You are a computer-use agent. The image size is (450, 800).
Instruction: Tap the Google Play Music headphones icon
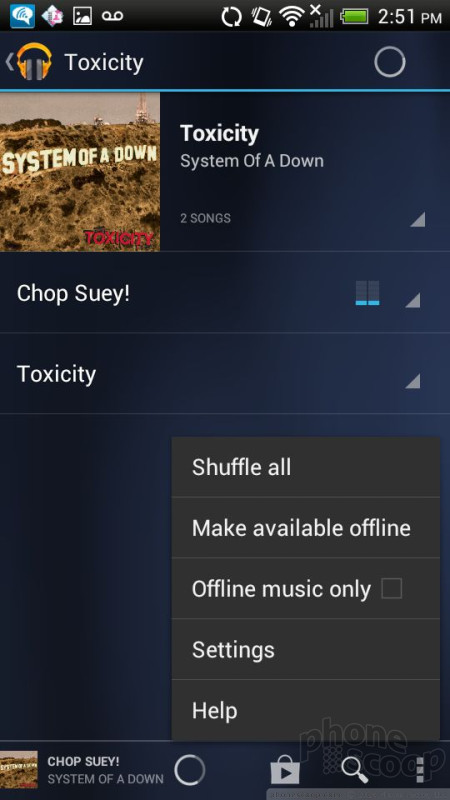coord(34,62)
